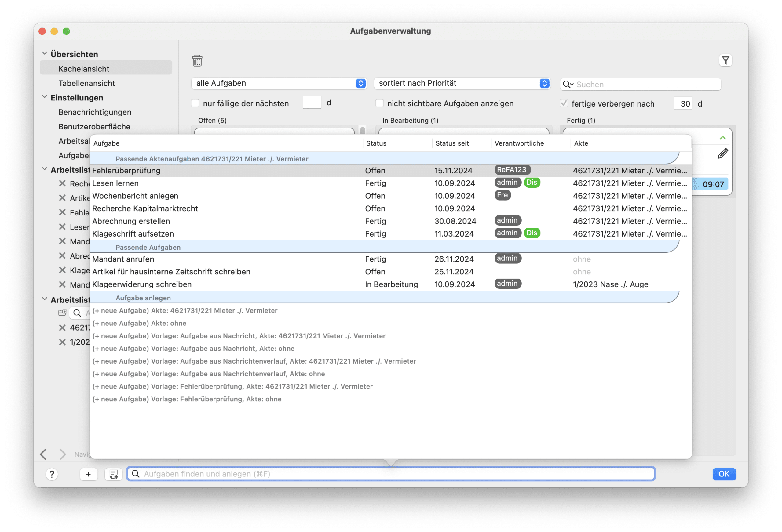The image size is (782, 532).
Task: Enable 'nur fällige der nächsten' checkbox
Action: pos(195,103)
